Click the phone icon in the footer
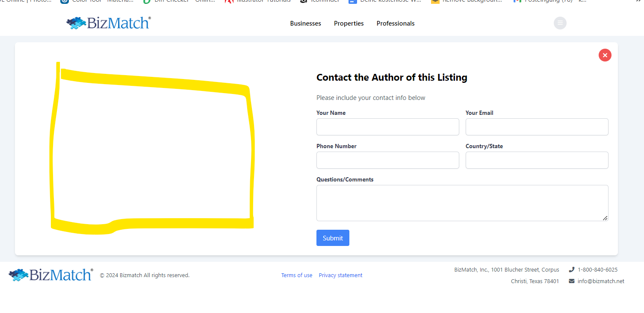The image size is (644, 313). [x=571, y=269]
